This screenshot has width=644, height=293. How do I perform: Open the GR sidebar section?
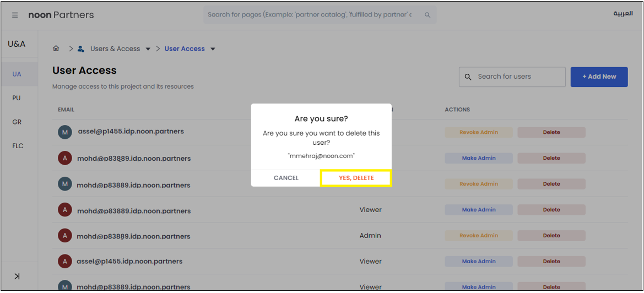tap(17, 122)
